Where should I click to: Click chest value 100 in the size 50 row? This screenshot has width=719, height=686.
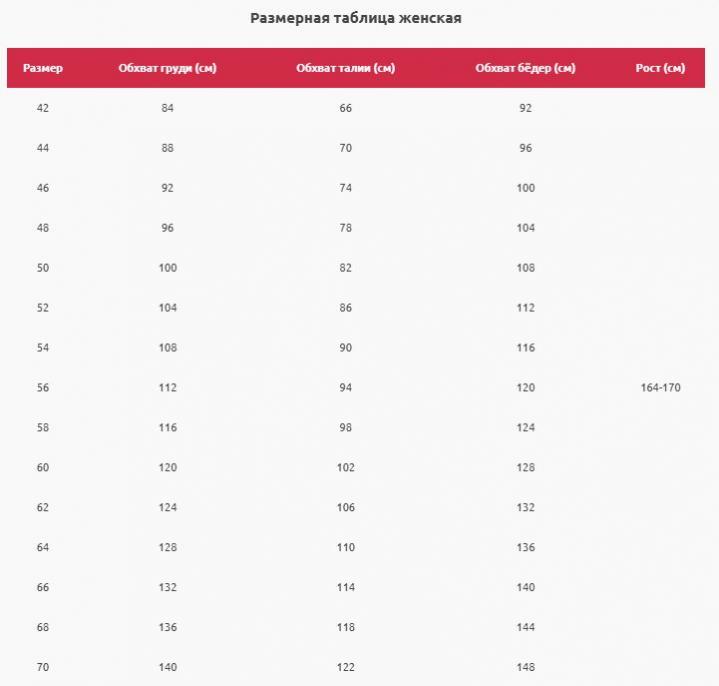coord(167,268)
